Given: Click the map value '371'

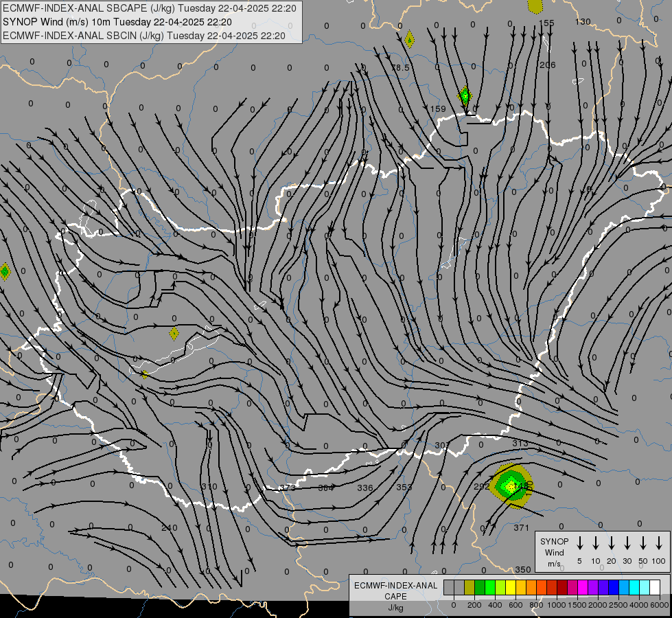Looking at the screenshot, I should coord(521,527).
